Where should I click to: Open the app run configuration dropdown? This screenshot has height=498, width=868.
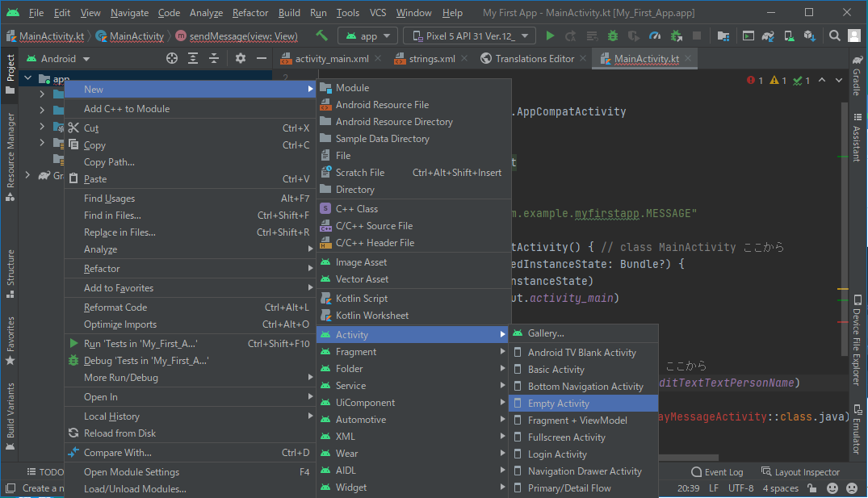[368, 36]
